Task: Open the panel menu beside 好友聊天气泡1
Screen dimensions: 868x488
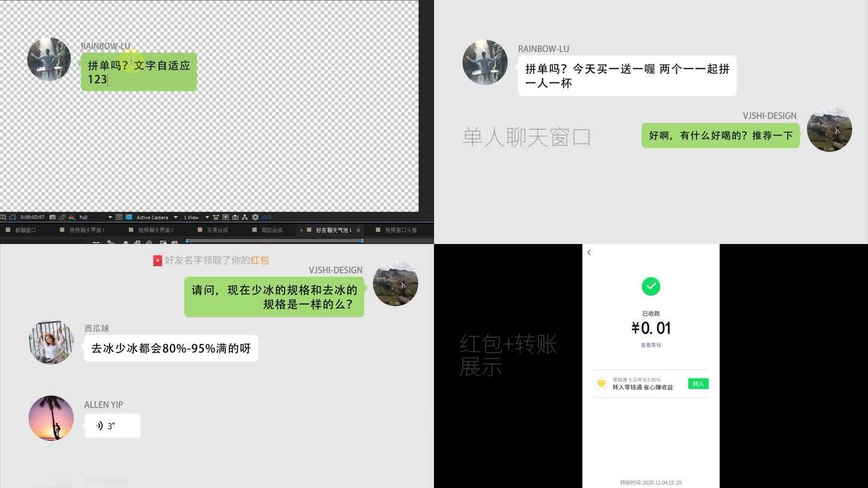Action: [358, 230]
